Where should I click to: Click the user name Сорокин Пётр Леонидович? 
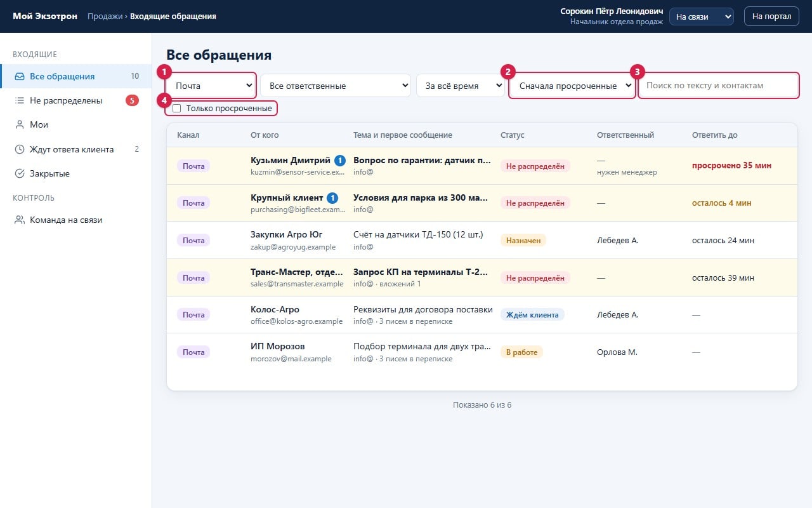click(612, 11)
